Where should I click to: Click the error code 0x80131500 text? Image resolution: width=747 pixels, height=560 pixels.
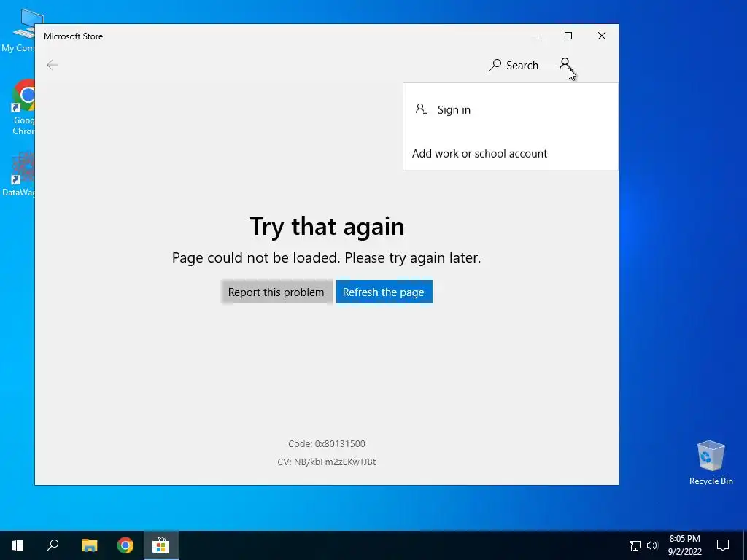pos(327,444)
